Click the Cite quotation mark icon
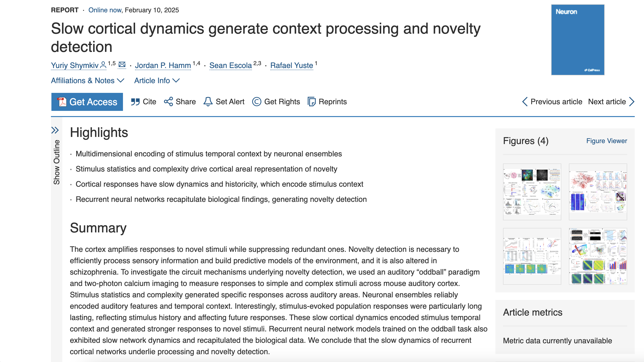This screenshot has height=362, width=644. (x=135, y=102)
